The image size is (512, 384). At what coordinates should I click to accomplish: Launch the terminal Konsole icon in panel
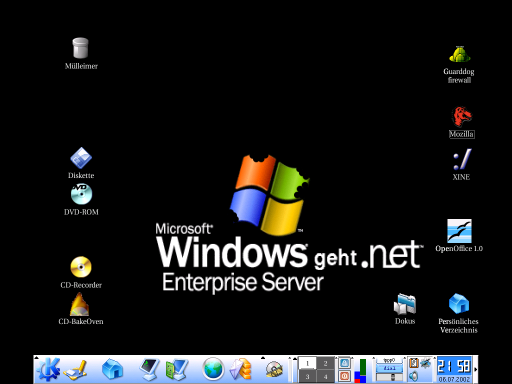coord(149,369)
